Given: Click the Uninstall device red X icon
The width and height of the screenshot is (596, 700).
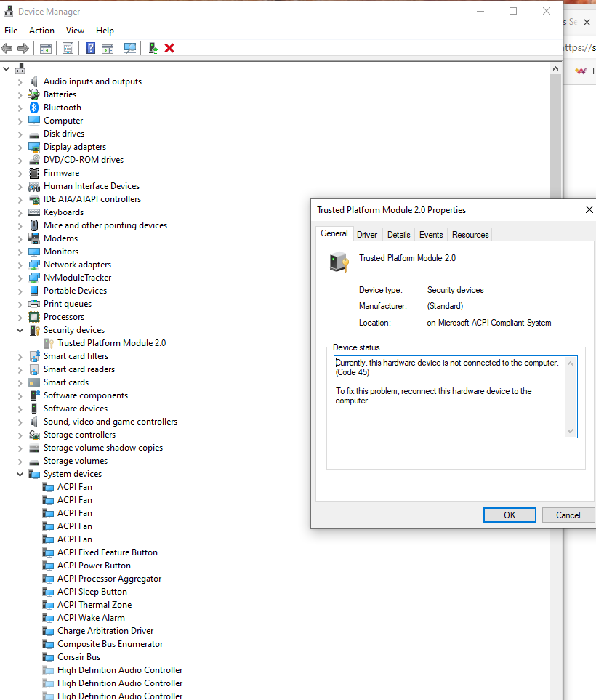Looking at the screenshot, I should pyautogui.click(x=169, y=48).
